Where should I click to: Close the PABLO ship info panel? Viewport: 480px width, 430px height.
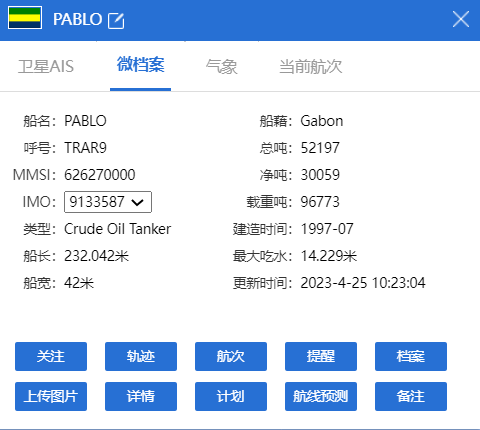461,19
